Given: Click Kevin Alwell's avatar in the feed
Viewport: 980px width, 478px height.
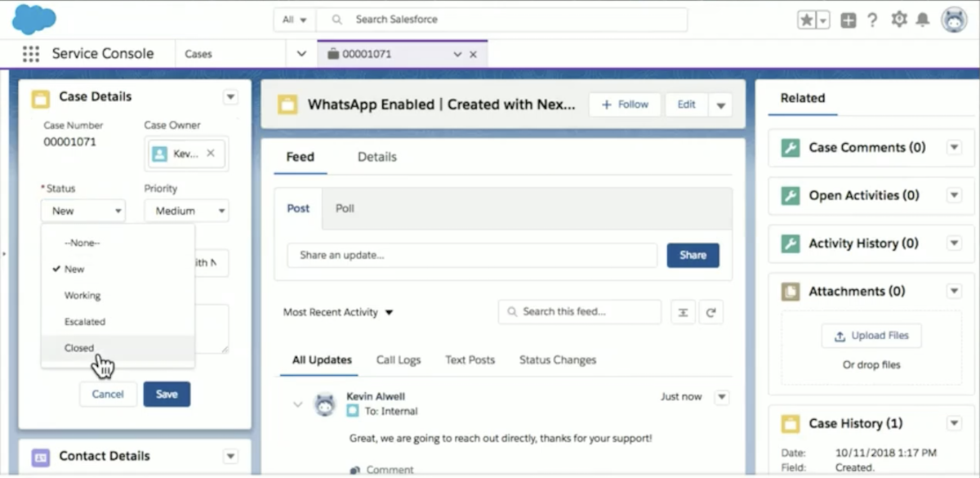Looking at the screenshot, I should [x=325, y=403].
